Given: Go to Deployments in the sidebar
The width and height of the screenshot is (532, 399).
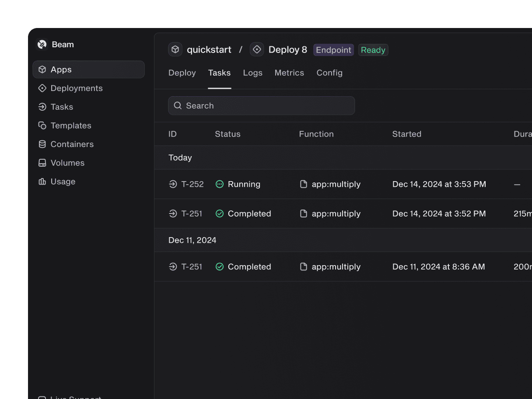Looking at the screenshot, I should (x=77, y=88).
